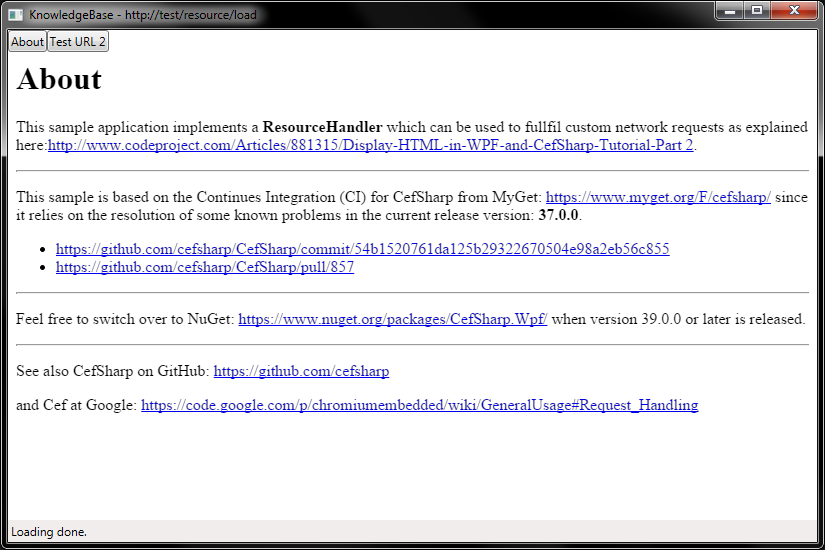
Task: Click the Test URL 2 button
Action: 78,42
